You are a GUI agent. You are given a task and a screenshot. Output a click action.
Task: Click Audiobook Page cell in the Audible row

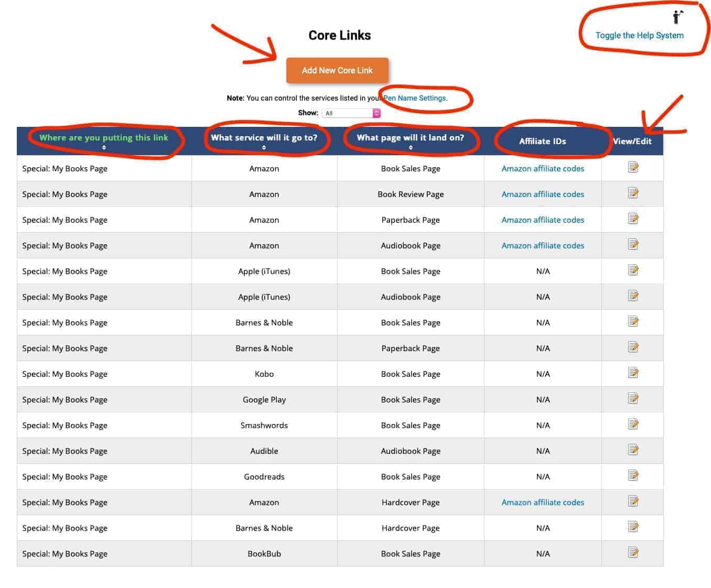click(411, 451)
